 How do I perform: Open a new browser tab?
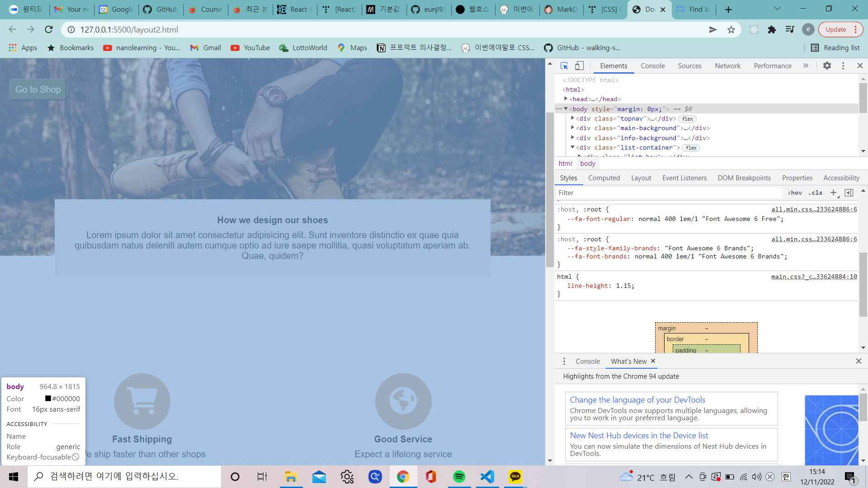(728, 9)
